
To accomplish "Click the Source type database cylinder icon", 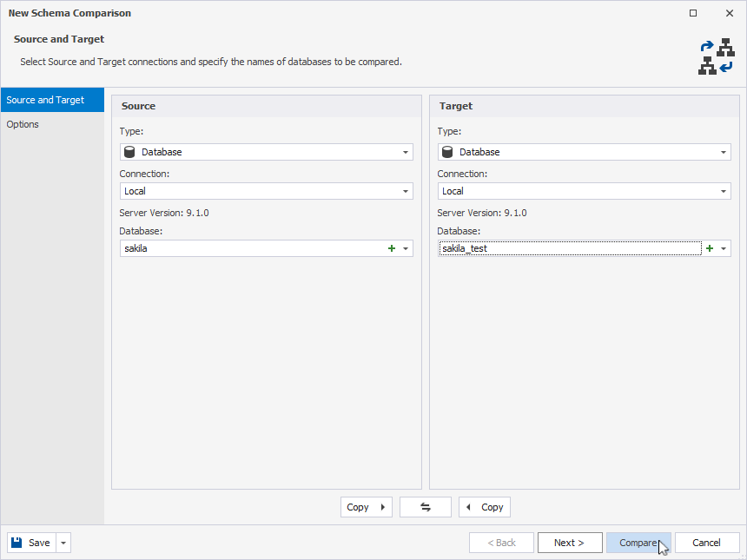I will point(129,152).
